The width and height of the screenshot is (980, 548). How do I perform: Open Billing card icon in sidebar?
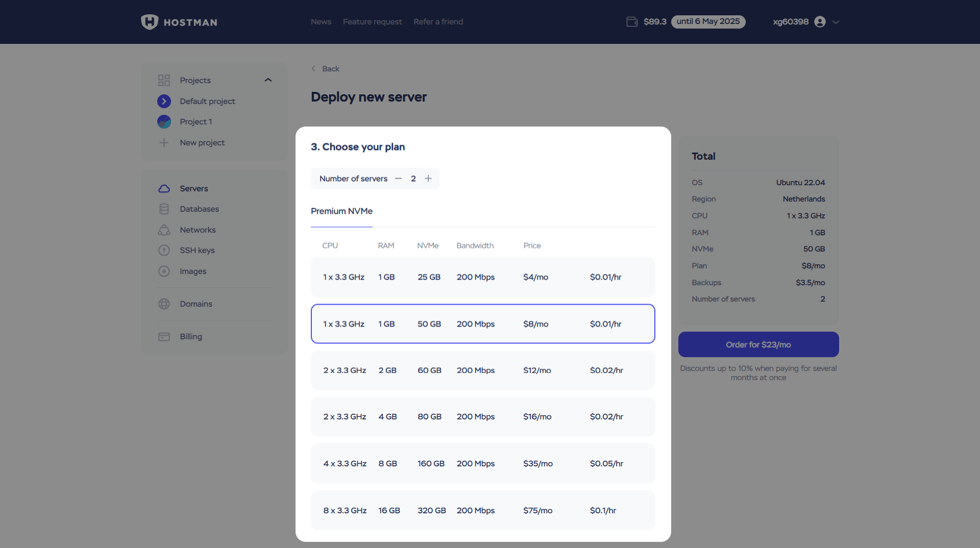tap(164, 336)
